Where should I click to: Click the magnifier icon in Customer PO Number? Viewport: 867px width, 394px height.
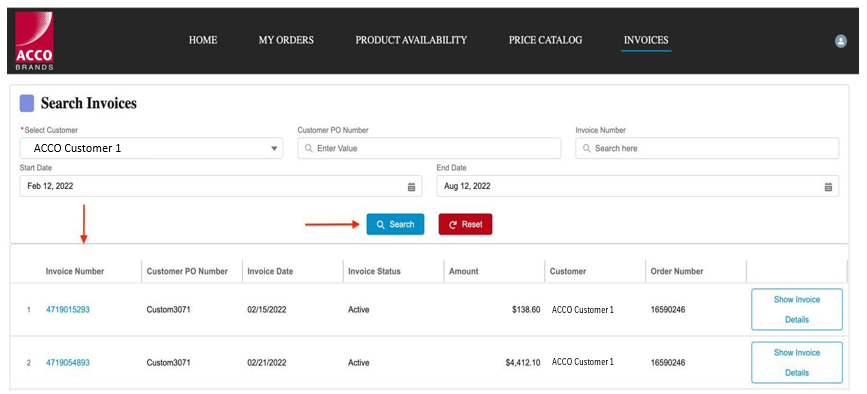[x=309, y=149]
